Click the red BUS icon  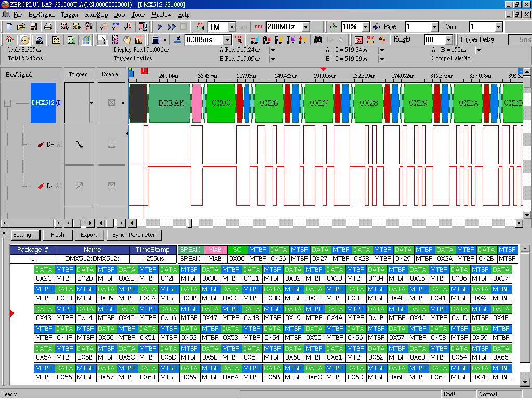[370, 40]
